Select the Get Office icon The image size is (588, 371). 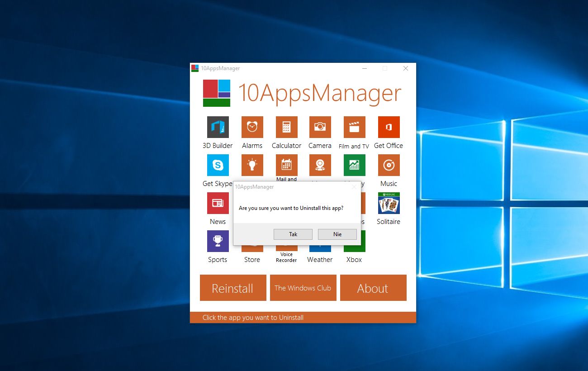pyautogui.click(x=389, y=127)
